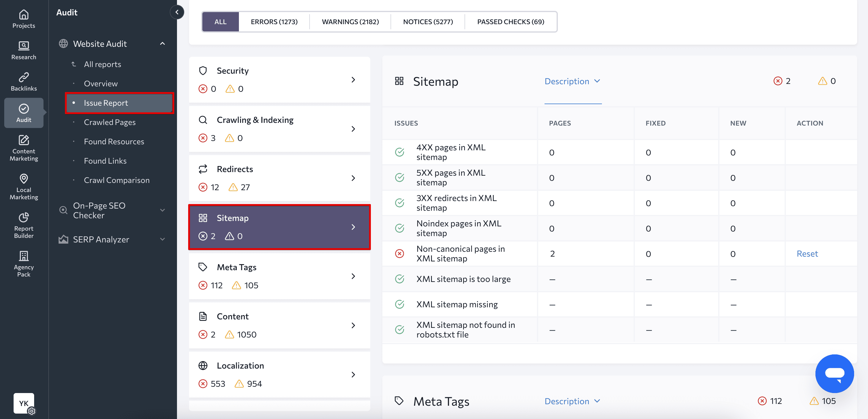Screen dimensions: 868x419
Task: Click Reset link for non-canonical pages issue
Action: (x=808, y=253)
